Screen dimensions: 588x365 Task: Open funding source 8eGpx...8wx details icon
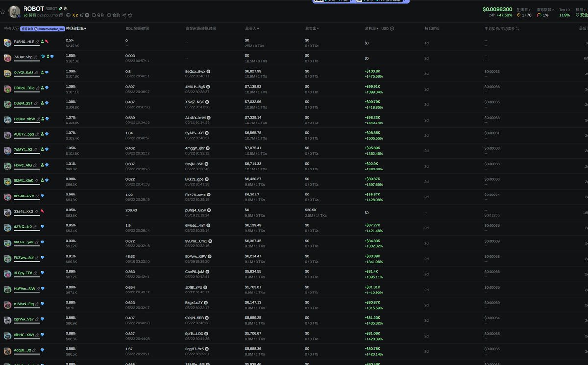click(208, 72)
